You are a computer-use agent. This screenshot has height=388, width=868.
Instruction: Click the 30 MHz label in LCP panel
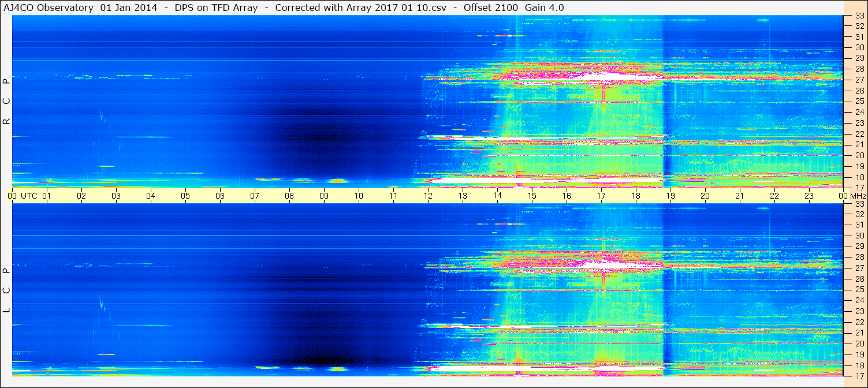click(x=859, y=236)
